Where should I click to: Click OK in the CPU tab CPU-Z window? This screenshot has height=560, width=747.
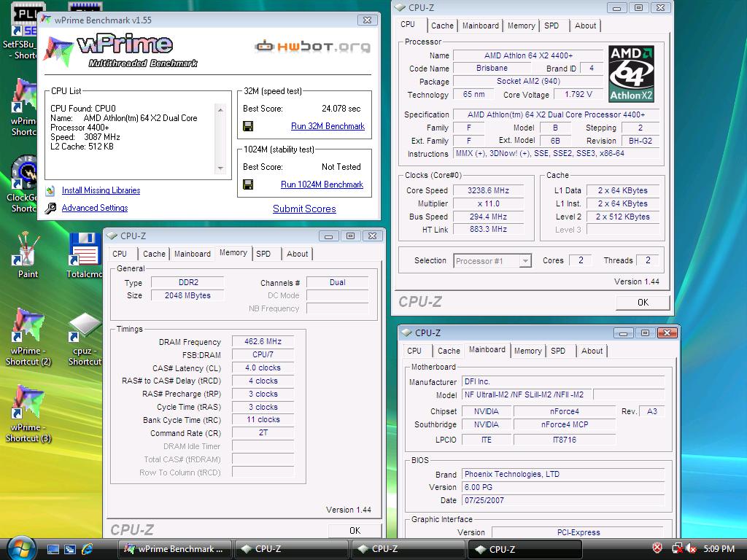[643, 303]
